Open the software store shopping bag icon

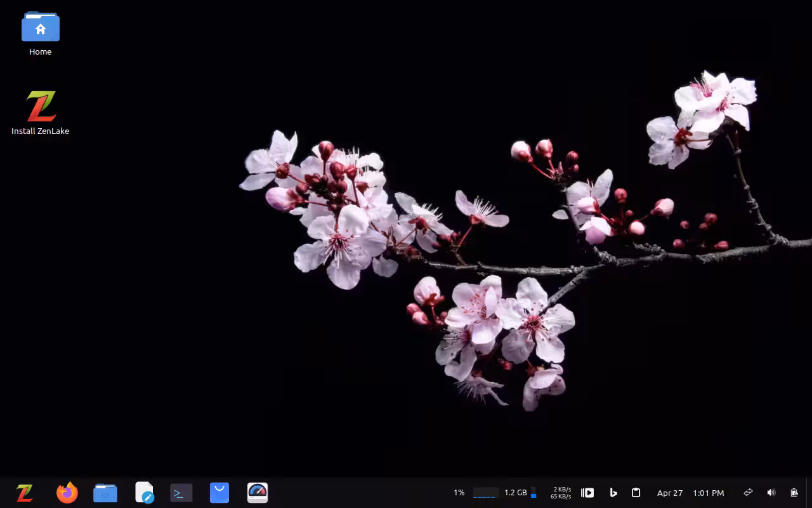(219, 493)
